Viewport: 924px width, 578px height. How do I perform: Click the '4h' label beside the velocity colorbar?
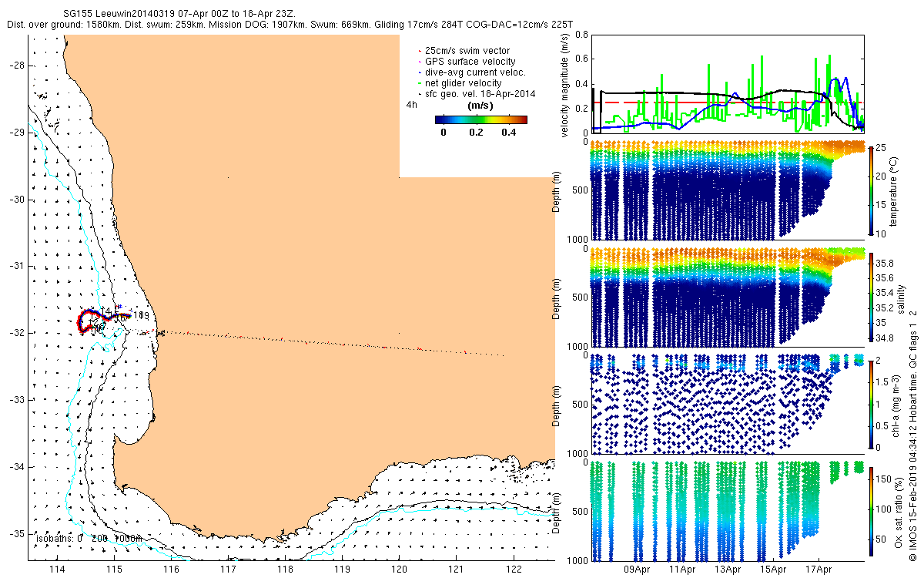coord(412,104)
